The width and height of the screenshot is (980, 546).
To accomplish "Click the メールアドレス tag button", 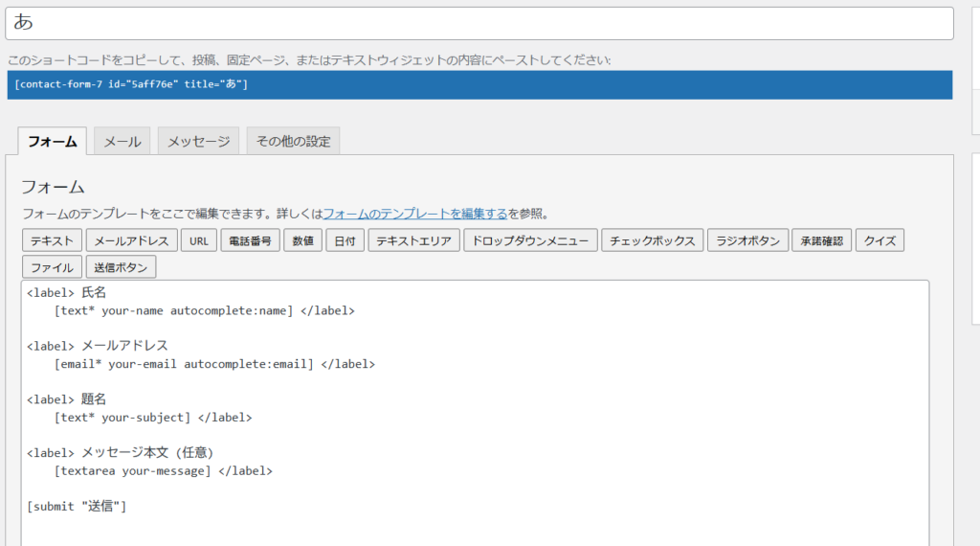I will tap(132, 240).
